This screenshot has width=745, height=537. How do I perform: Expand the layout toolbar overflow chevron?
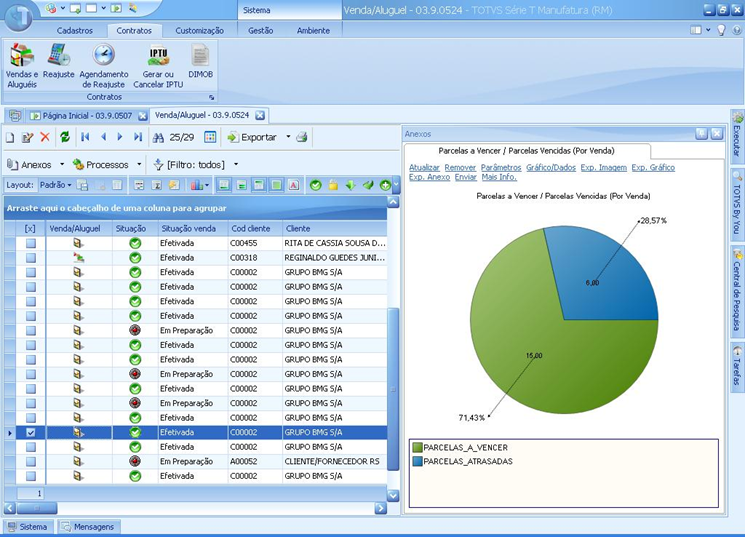click(396, 186)
